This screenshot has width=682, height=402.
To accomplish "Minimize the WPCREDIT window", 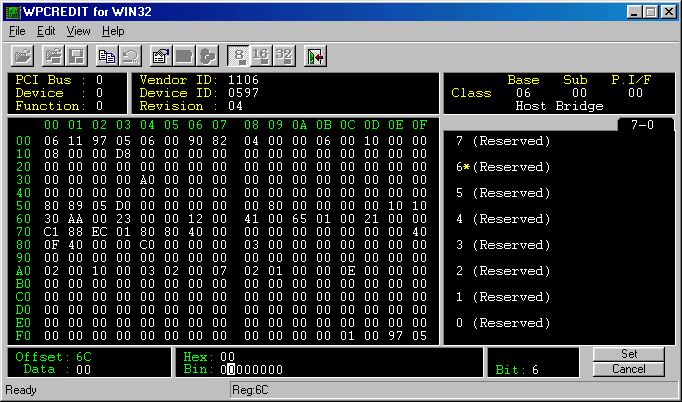I will [x=635, y=12].
